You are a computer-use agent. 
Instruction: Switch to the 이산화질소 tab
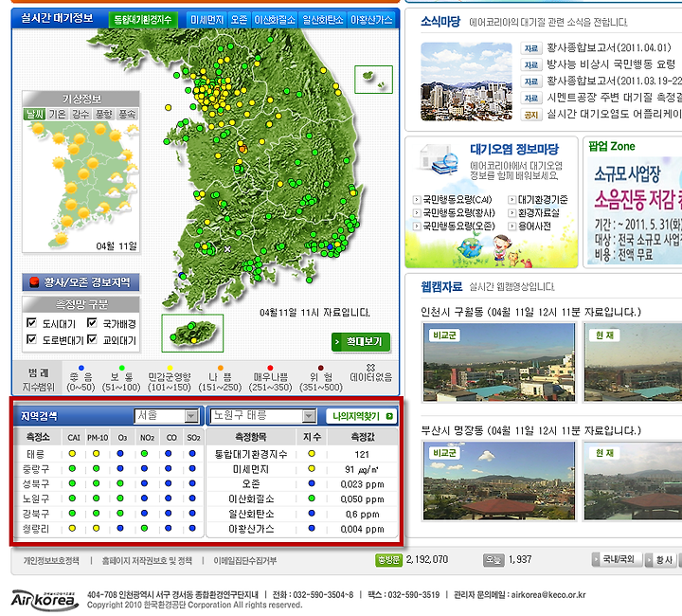click(275, 20)
